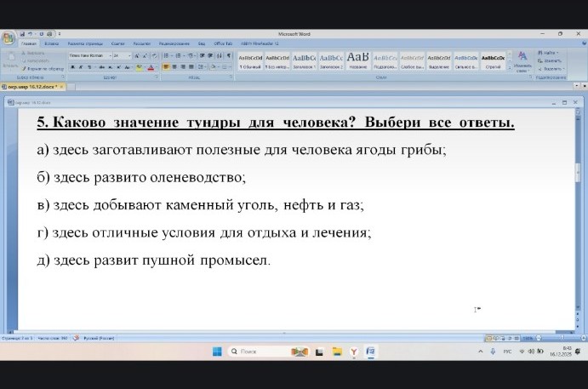
Task: Click Вырезать in the clipboard group
Action: [x=33, y=54]
